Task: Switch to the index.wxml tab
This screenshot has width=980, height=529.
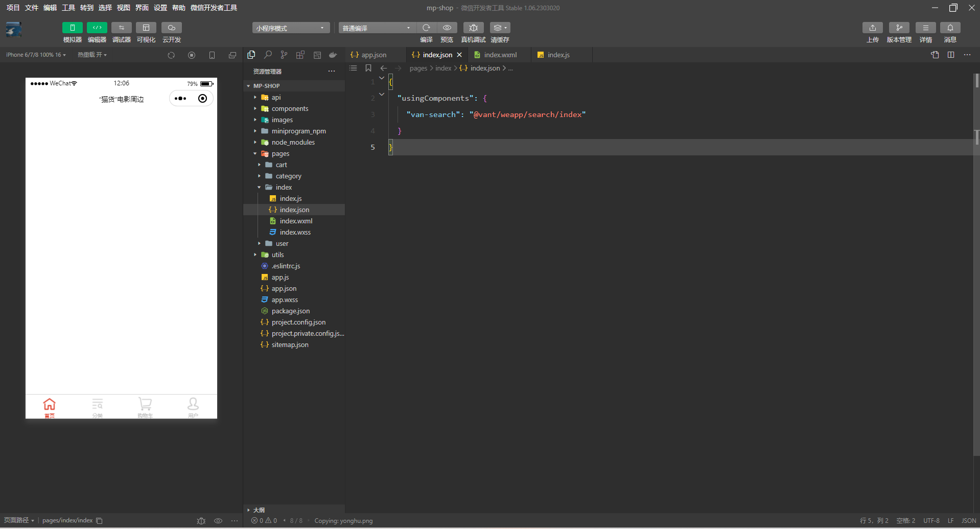Action: tap(500, 55)
